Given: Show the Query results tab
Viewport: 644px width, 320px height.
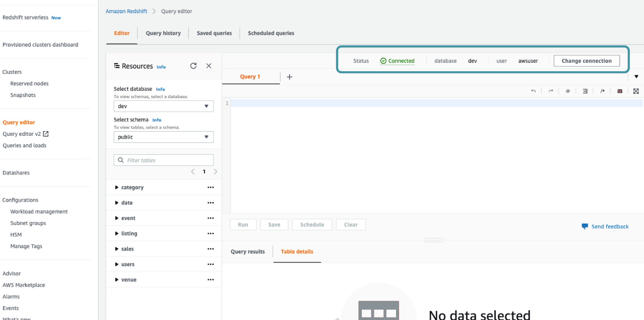Looking at the screenshot, I should point(248,252).
